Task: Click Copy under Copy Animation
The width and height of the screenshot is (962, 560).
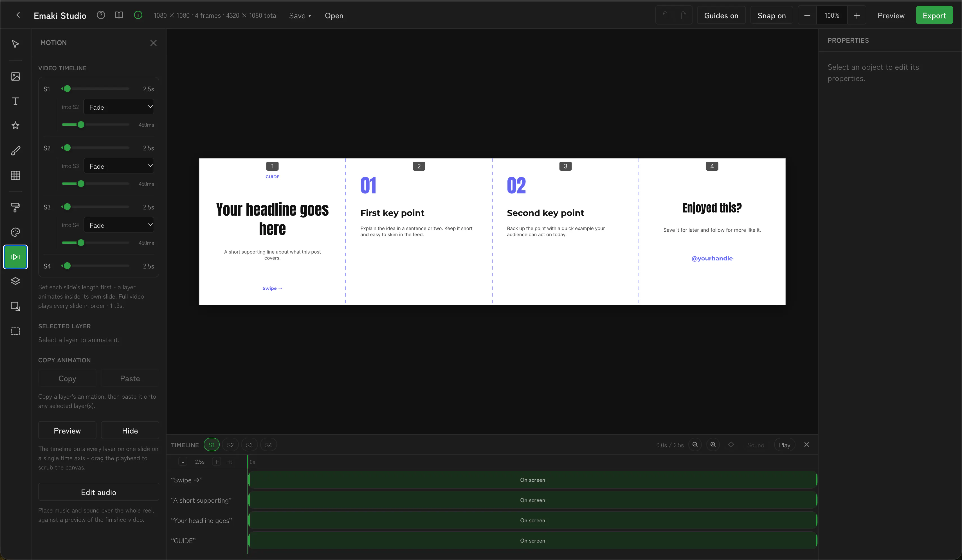Action: click(67, 378)
